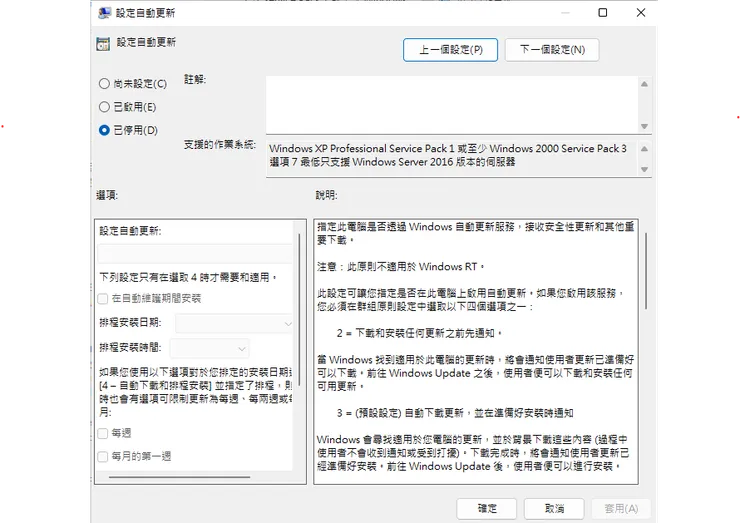Maximize the 設定自動更新 window

[x=603, y=13]
